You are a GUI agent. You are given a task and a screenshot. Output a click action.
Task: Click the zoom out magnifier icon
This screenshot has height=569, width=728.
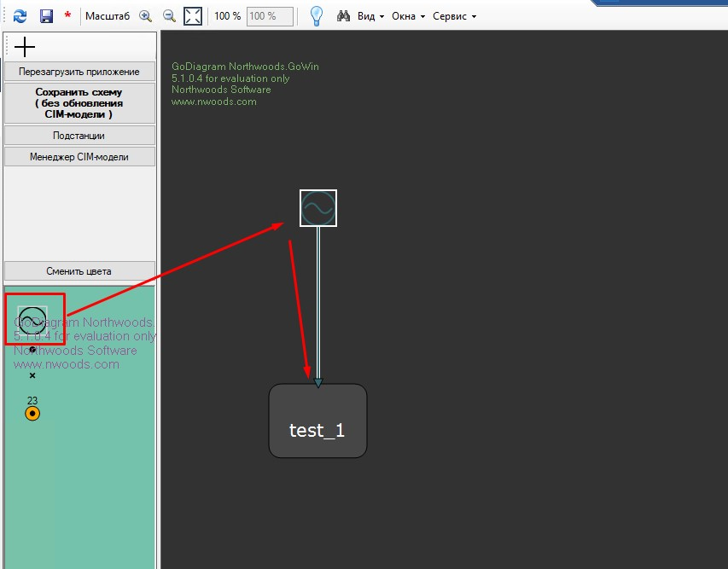tap(169, 16)
